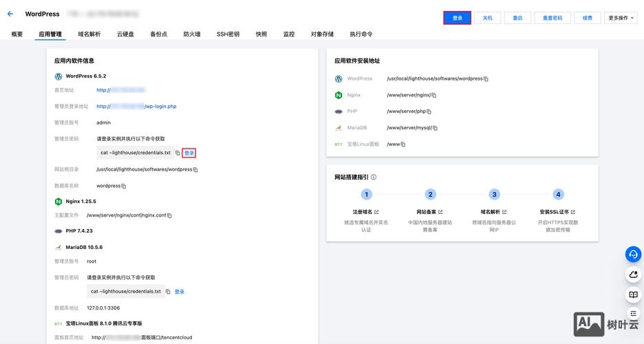Open external link icon beside 安装SSL证书
Image resolution: width=644 pixels, height=344 pixels.
[573, 212]
